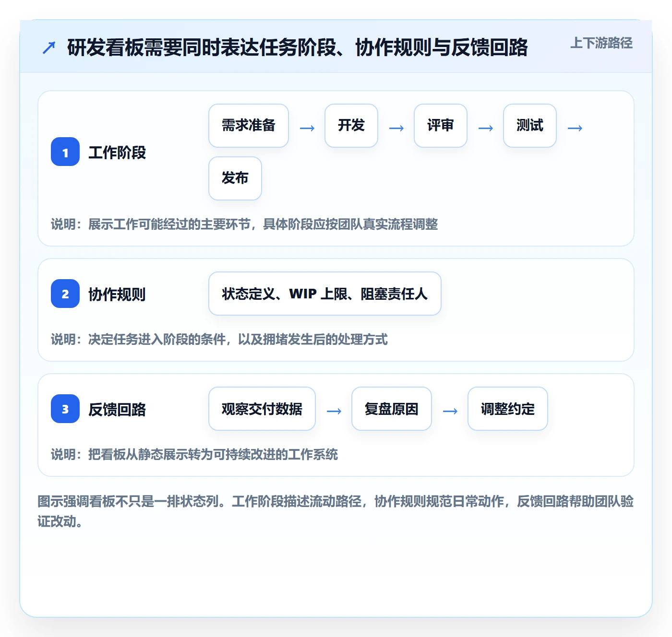Select the 调整约定 chip

[x=508, y=409]
